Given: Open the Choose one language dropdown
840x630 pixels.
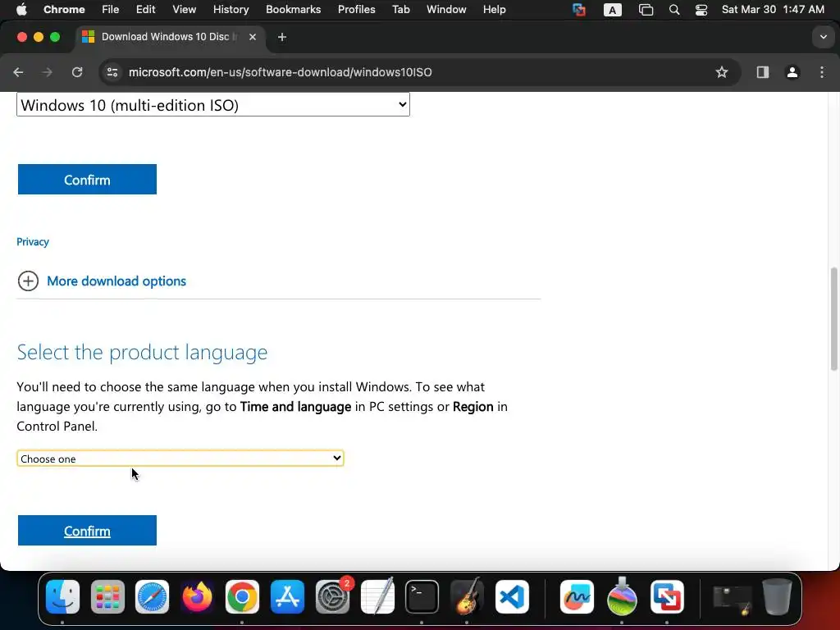Looking at the screenshot, I should 180,459.
